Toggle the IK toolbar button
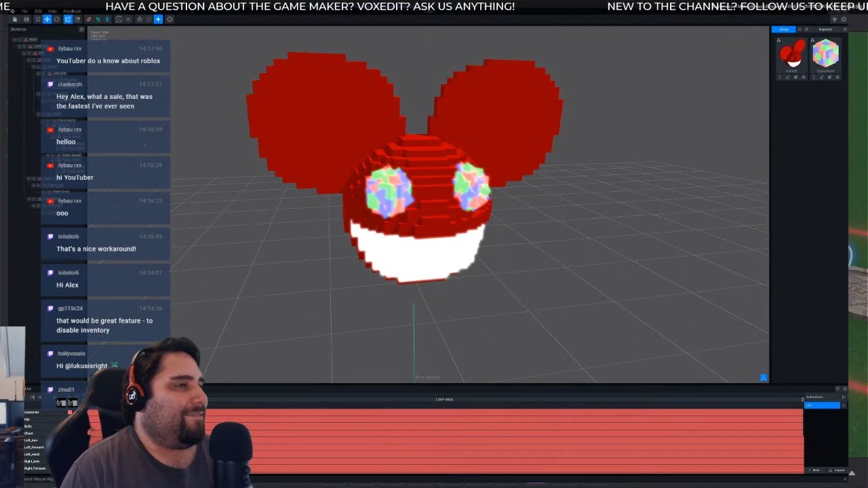The width and height of the screenshot is (868, 488). [x=127, y=20]
